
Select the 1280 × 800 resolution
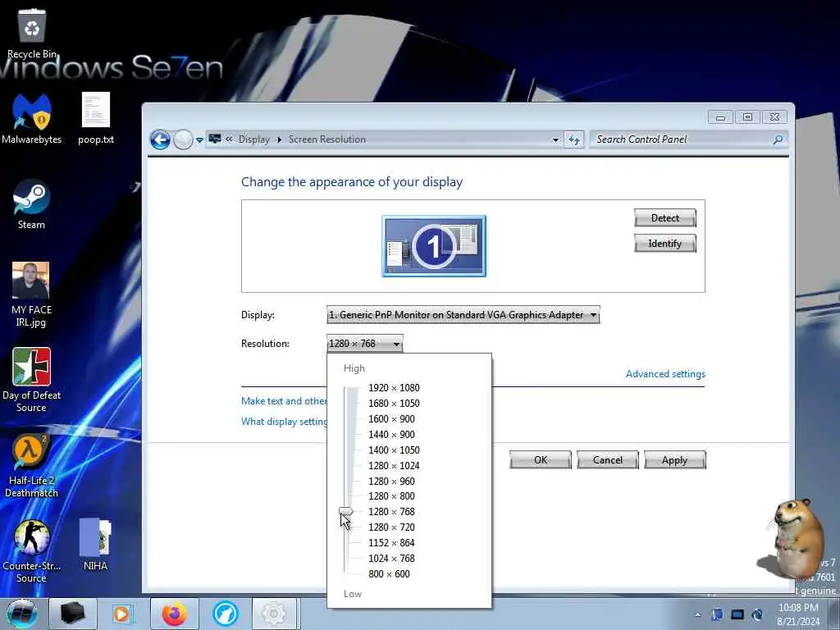pyautogui.click(x=391, y=495)
